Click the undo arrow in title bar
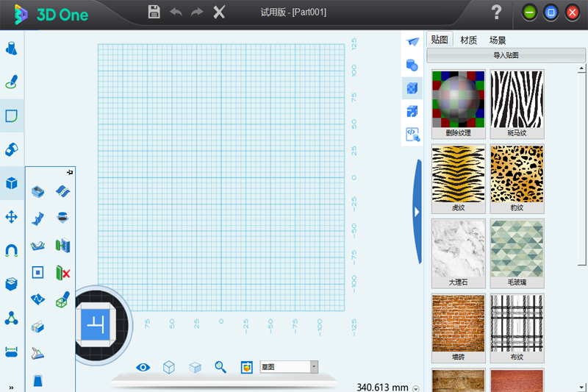This screenshot has height=392, width=588. tap(176, 12)
